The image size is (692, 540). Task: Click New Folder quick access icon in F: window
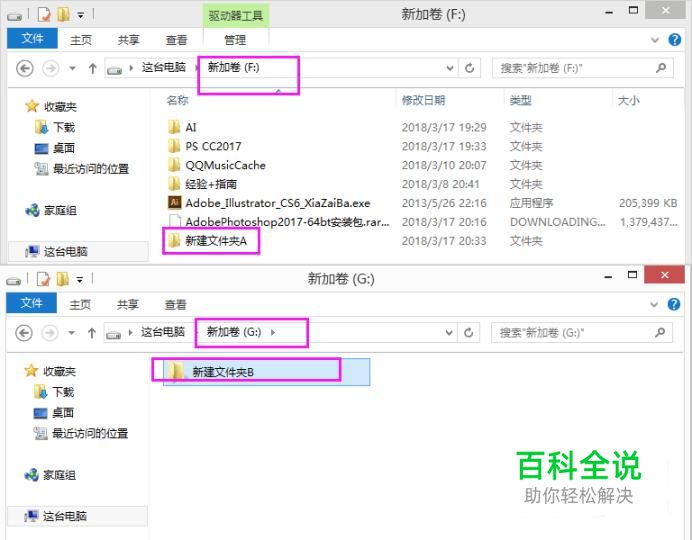point(63,15)
